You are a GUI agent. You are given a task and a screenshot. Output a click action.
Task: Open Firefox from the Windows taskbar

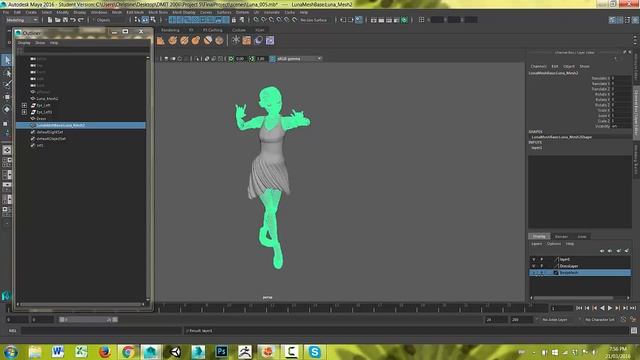point(104,352)
